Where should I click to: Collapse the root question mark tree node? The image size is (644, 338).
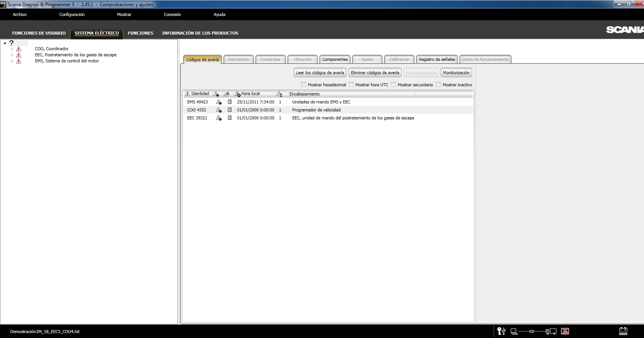tap(5, 43)
